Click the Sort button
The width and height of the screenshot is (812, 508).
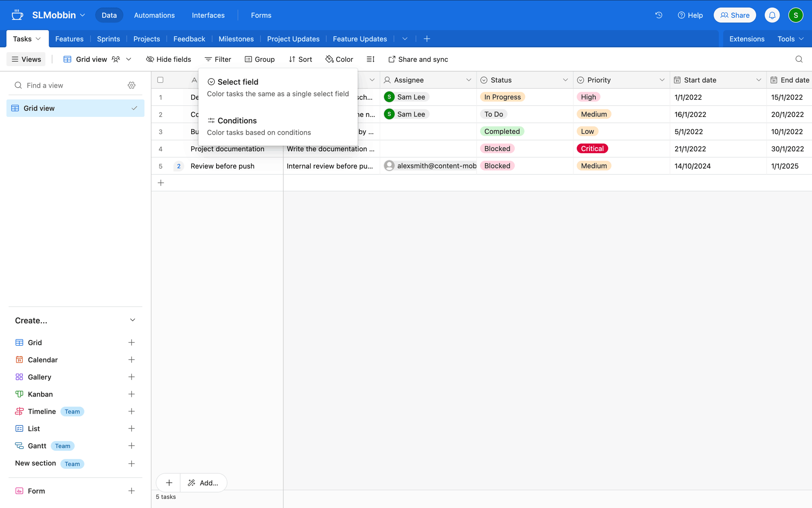[x=300, y=59]
